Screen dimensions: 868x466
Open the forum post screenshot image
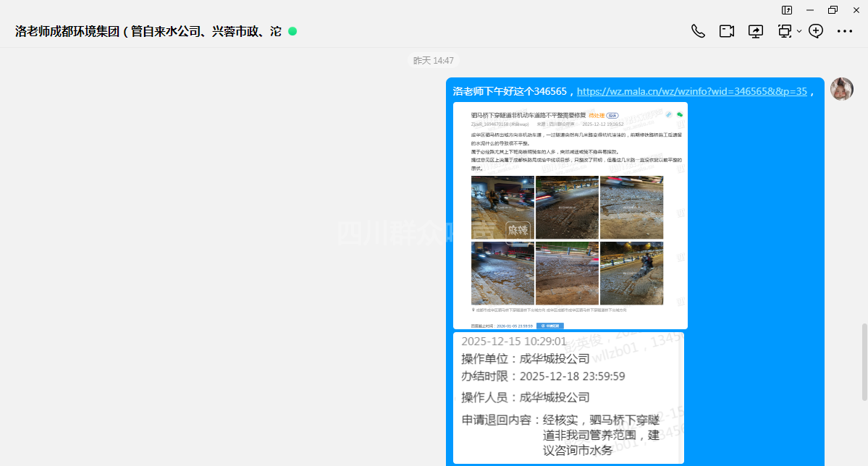point(570,216)
